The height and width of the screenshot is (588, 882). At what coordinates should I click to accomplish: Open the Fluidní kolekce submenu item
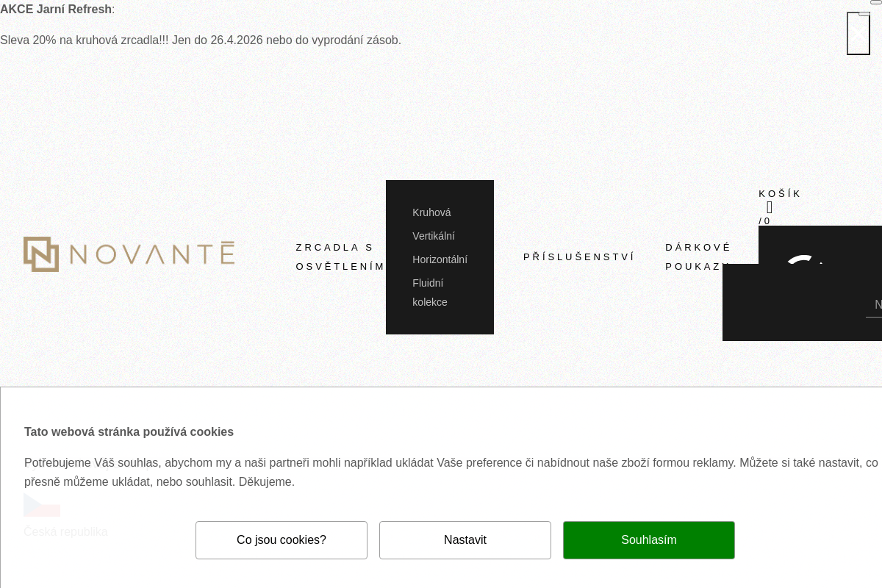(x=429, y=293)
